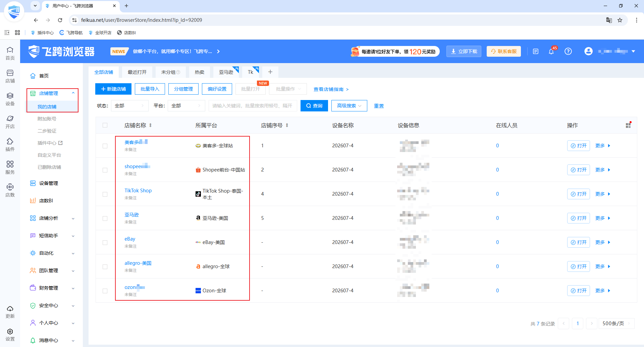Open the 500条/页 page size dropdown
The height and width of the screenshot is (347, 644).
(616, 324)
